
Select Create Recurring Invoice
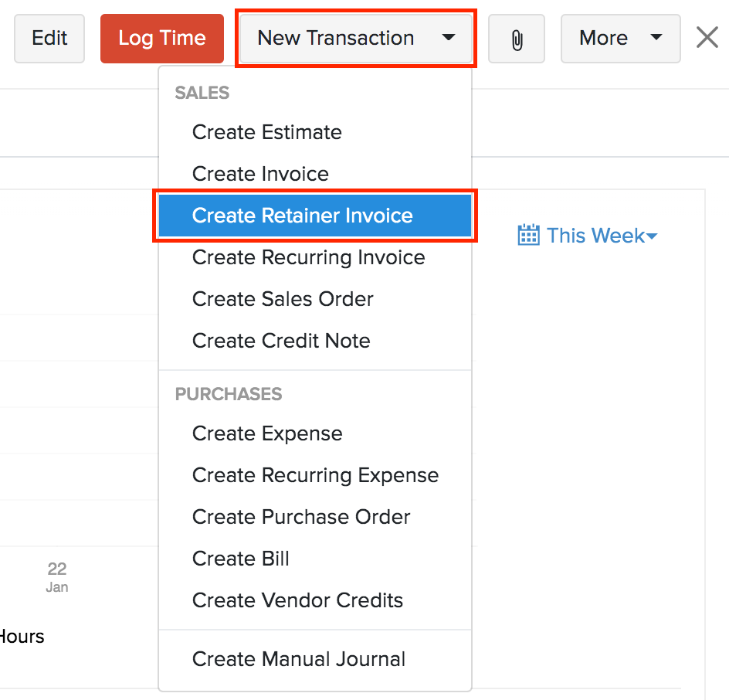[x=308, y=257]
